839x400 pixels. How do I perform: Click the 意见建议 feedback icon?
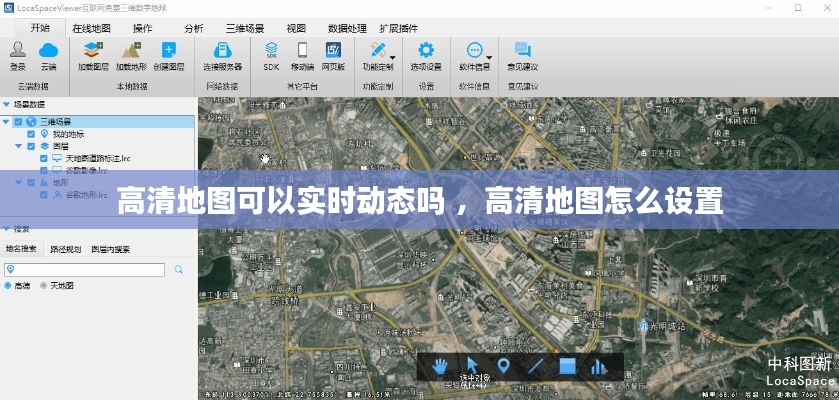[x=523, y=50]
